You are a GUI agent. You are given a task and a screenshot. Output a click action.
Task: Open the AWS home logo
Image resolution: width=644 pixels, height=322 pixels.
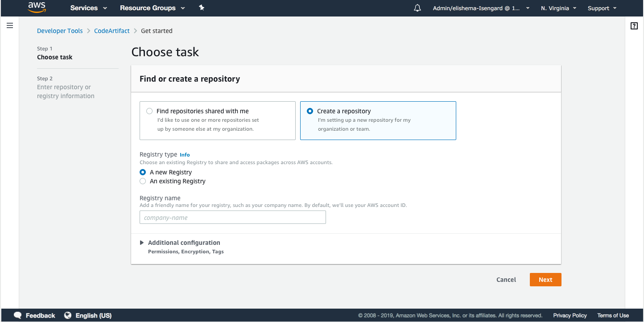(37, 8)
